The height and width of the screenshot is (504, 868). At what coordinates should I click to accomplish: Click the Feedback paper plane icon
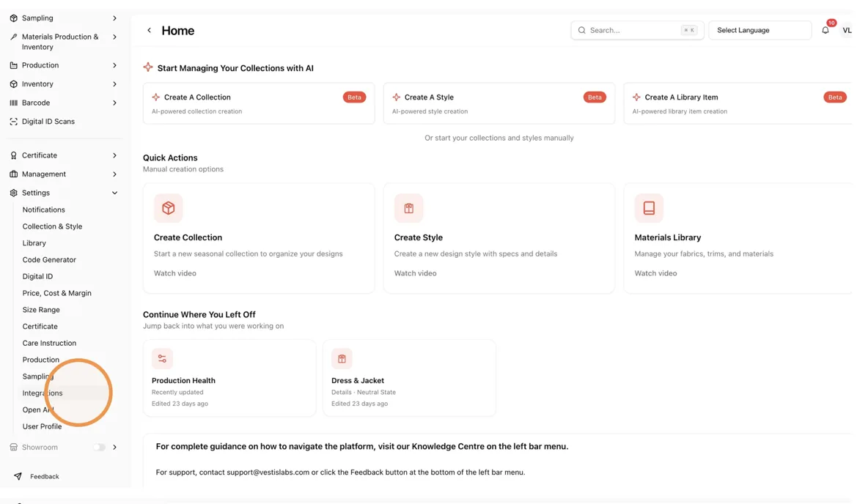point(18,476)
